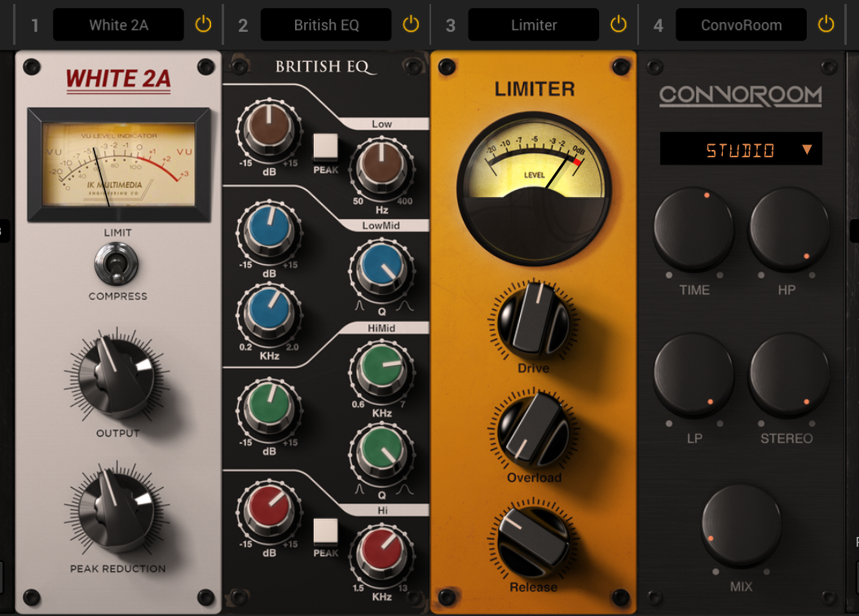859x616 pixels.
Task: Click the HiMid dB gain knob
Action: (x=269, y=407)
